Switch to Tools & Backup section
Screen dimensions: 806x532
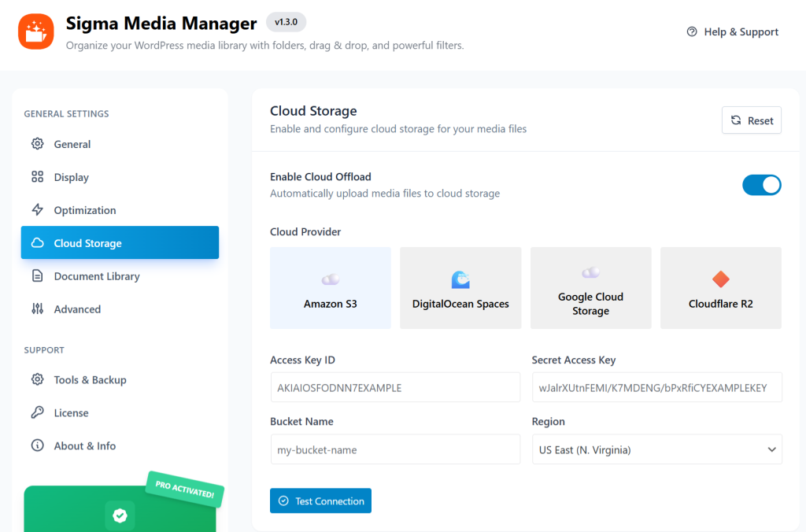pos(38,379)
